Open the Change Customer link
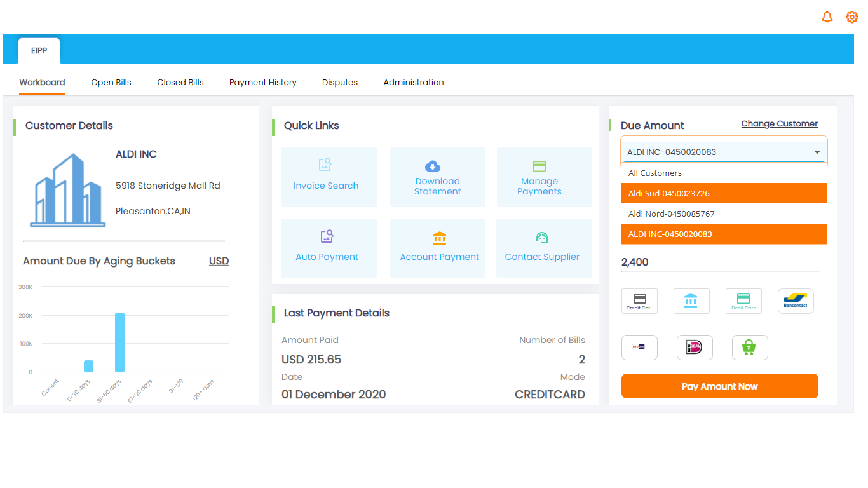The image size is (868, 488). (x=779, y=123)
